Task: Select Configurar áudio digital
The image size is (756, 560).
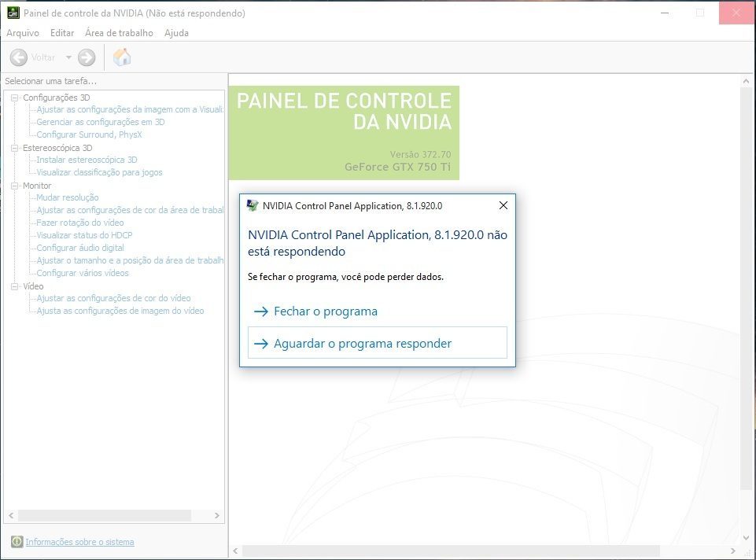Action: point(80,248)
